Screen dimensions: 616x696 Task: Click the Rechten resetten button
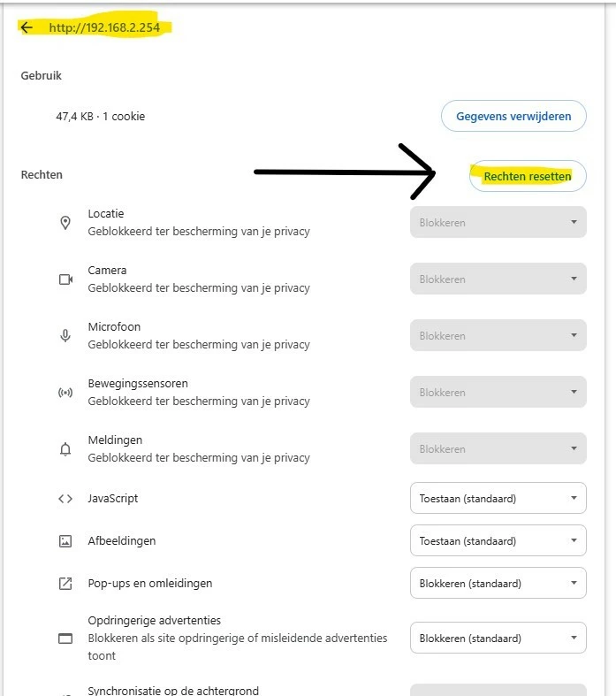528,176
